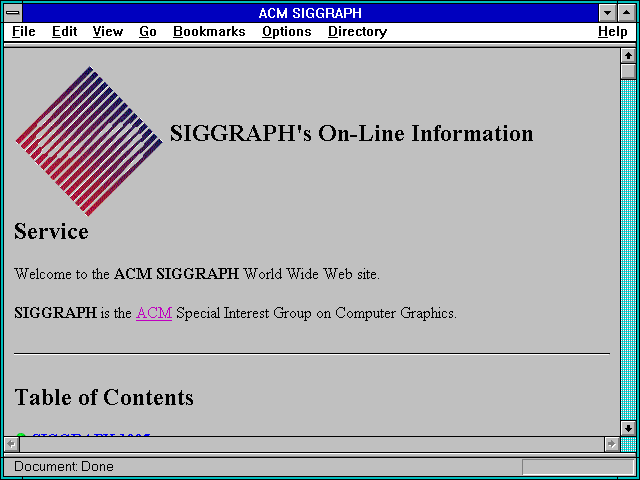Click the vertical scrollbar track below thumb
This screenshot has width=640, height=480.
tap(628, 249)
